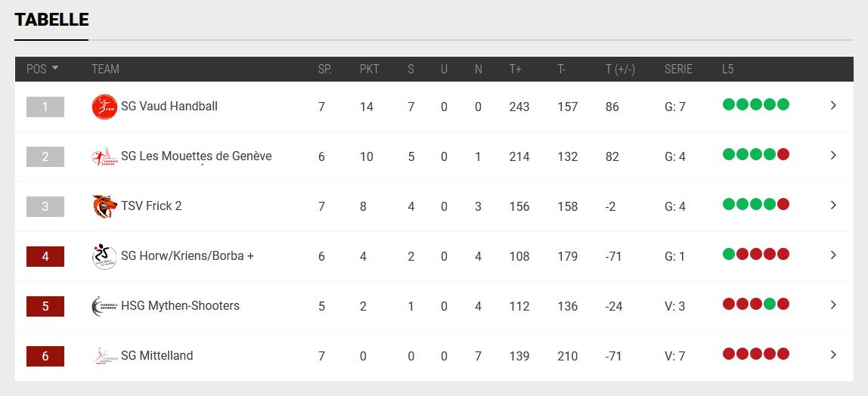Expand SG Les Mouettes de Genève row arrow

tap(833, 156)
